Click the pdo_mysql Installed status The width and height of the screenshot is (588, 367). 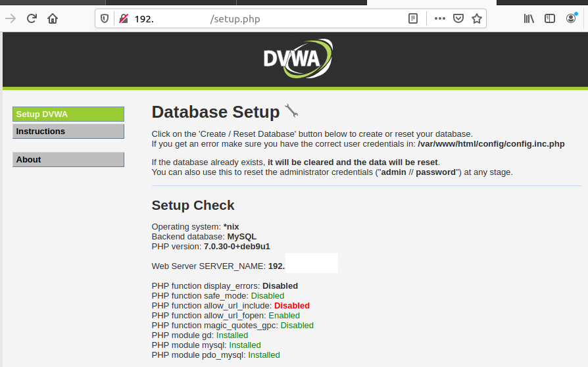click(x=264, y=355)
